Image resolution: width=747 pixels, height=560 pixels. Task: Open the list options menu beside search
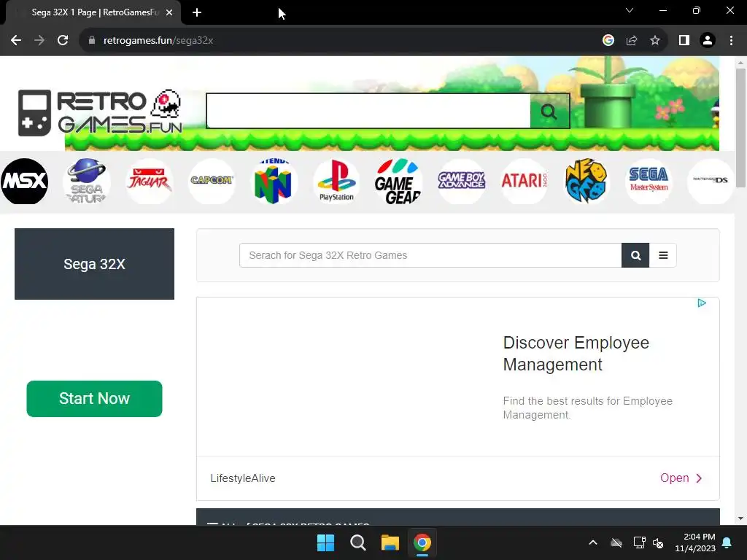click(662, 255)
